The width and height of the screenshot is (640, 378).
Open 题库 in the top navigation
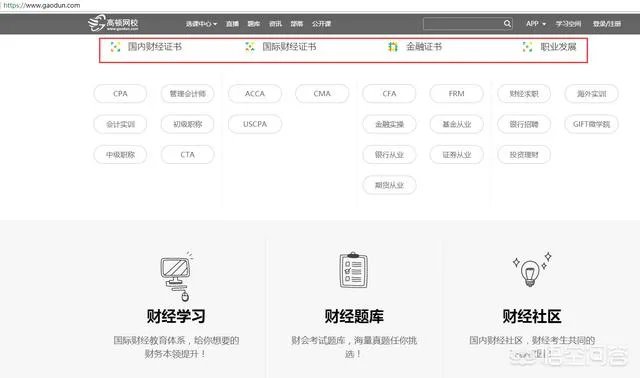253,24
